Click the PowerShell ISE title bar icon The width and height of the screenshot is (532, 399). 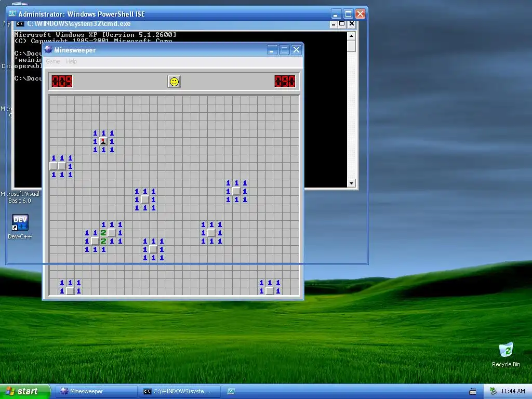coord(12,14)
